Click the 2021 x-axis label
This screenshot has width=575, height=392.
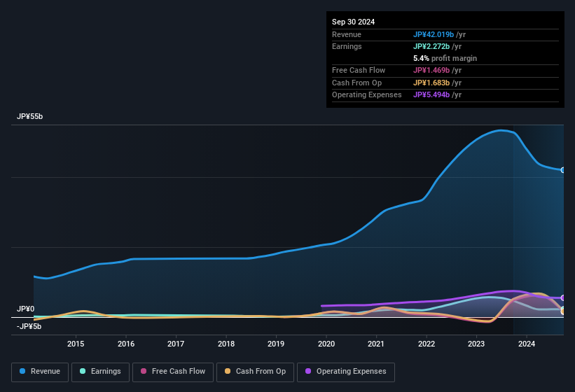point(376,344)
